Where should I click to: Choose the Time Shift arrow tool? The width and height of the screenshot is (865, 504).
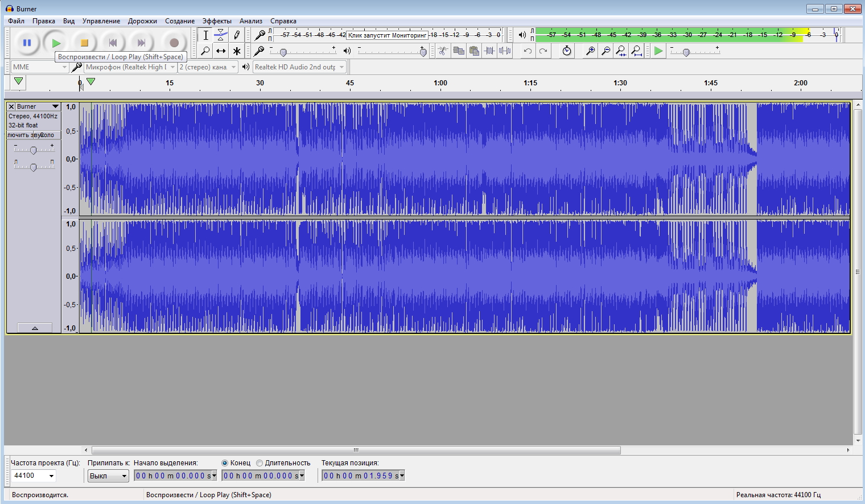221,51
